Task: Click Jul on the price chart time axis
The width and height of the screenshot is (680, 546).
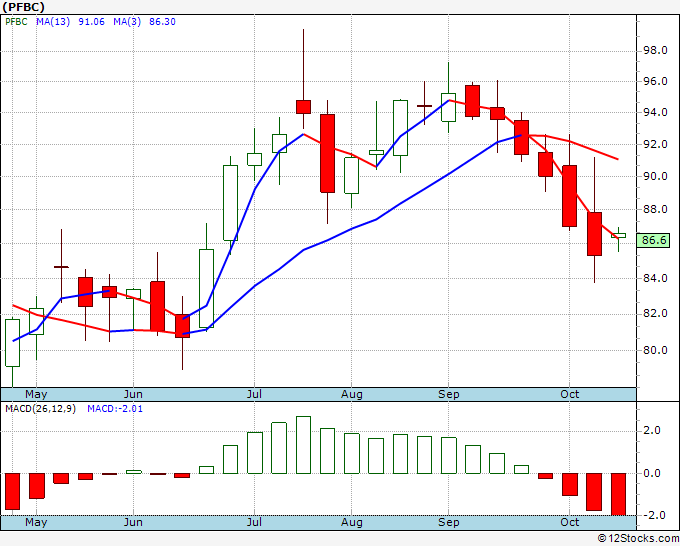Action: (x=254, y=394)
